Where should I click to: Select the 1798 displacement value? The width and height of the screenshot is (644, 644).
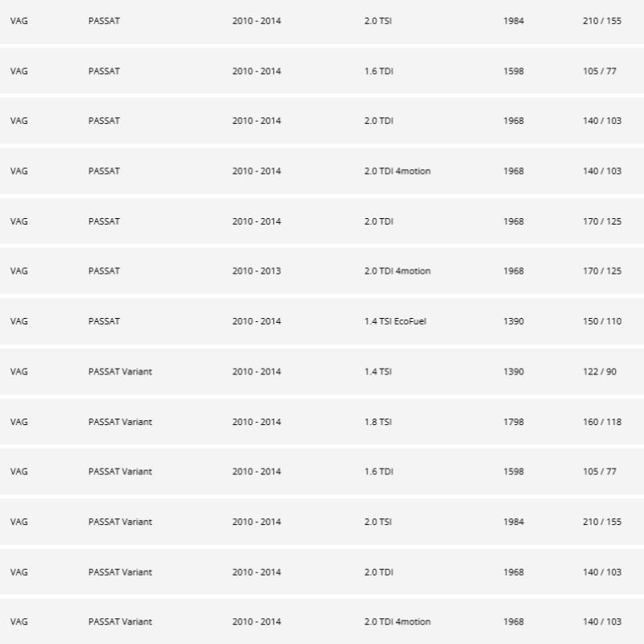pyautogui.click(x=514, y=422)
